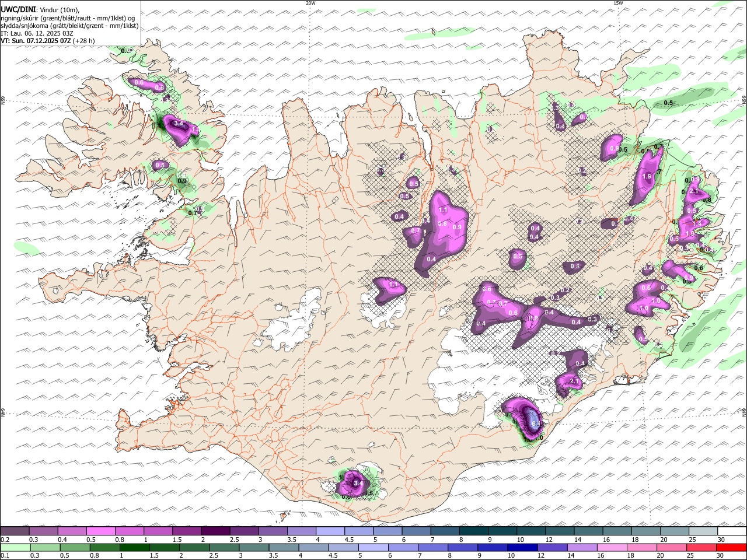Image resolution: width=747 pixels, height=560 pixels.
Task: Pick the white 30 swatch in top legend
Action: (732, 531)
